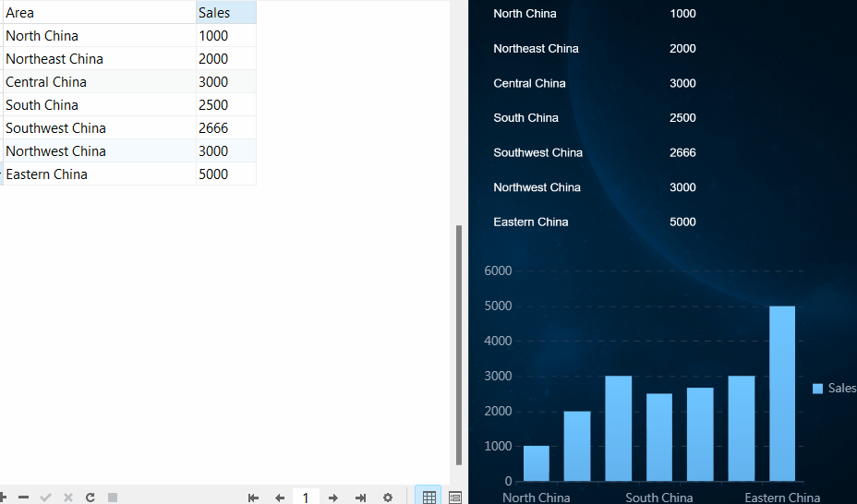Click the discard changes X icon
Image resolution: width=857 pixels, height=504 pixels.
pos(68,497)
